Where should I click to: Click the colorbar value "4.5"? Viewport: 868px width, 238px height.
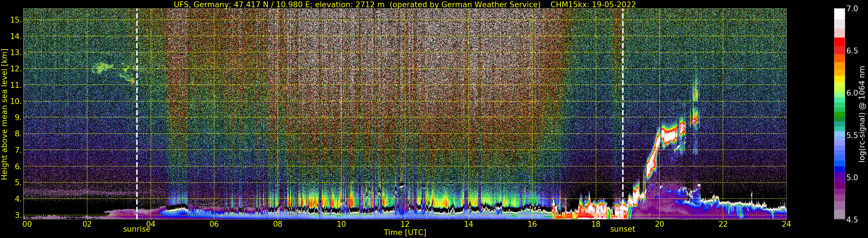point(852,220)
